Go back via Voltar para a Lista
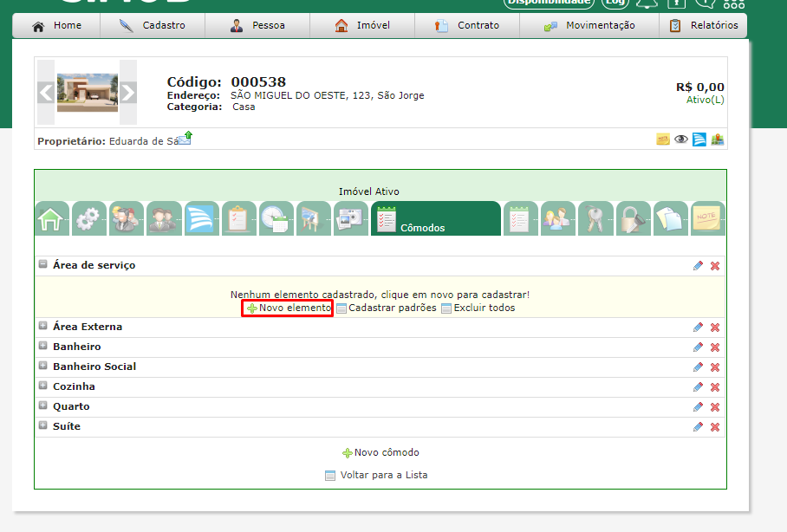 click(x=376, y=475)
